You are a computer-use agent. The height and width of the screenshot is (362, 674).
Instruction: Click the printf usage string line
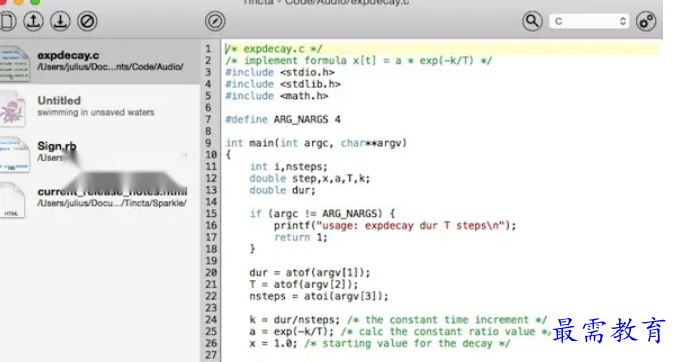click(x=395, y=226)
